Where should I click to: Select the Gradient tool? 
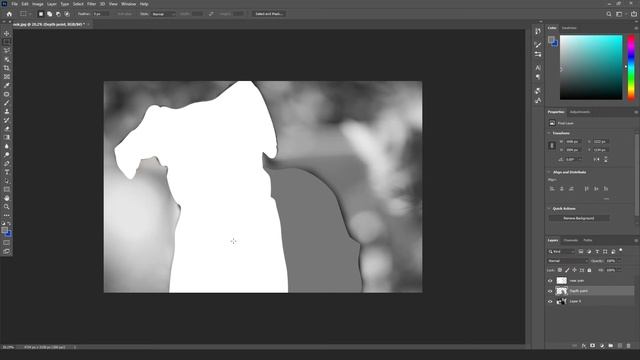point(7,138)
